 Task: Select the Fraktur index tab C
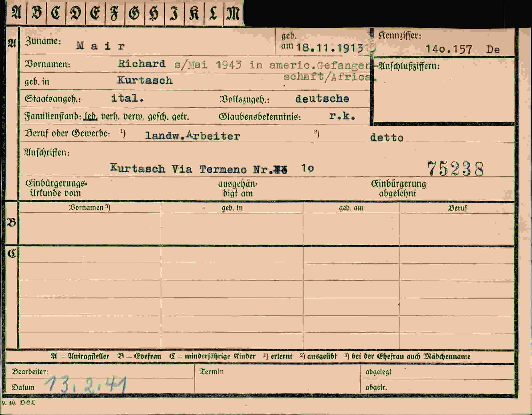coord(56,13)
